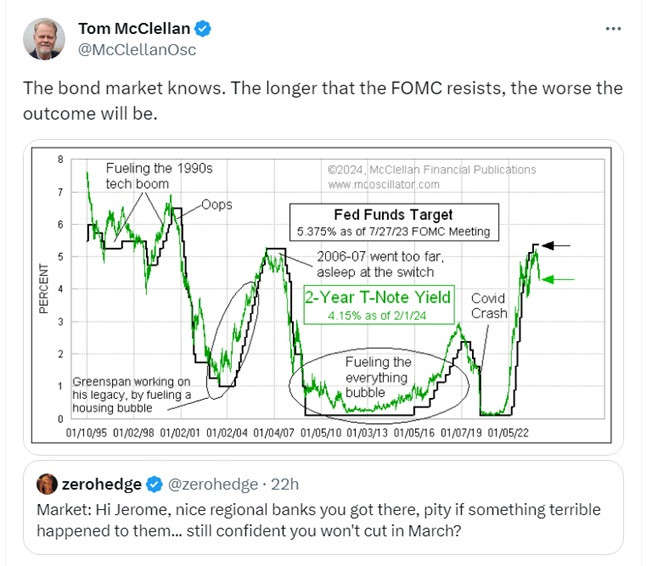Open the three-dot more options menu
The height and width of the screenshot is (566, 646).
click(613, 29)
